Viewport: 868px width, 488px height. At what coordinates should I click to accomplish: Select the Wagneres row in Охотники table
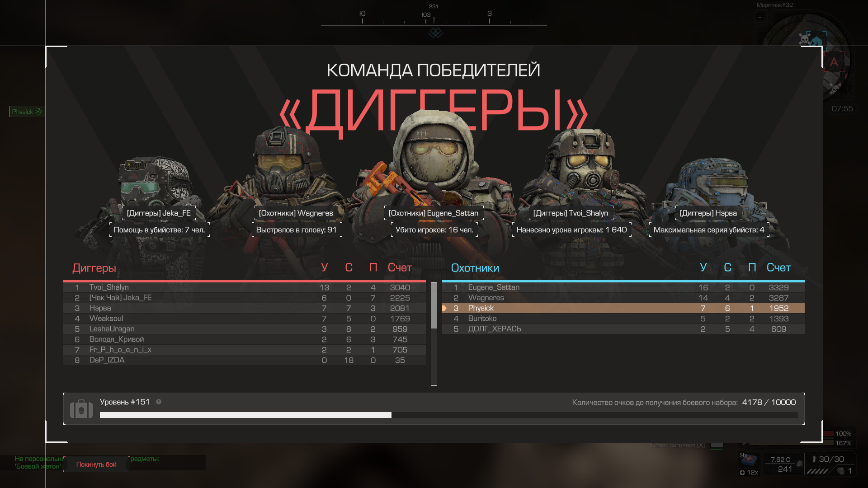coord(623,298)
